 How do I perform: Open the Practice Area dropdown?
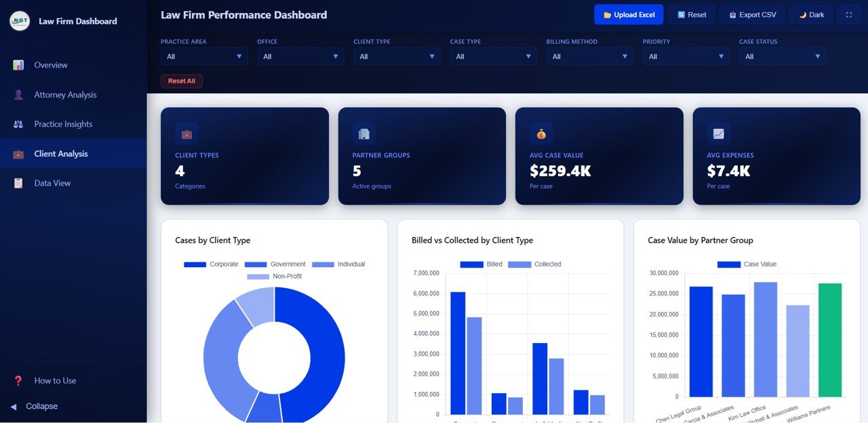coord(203,56)
